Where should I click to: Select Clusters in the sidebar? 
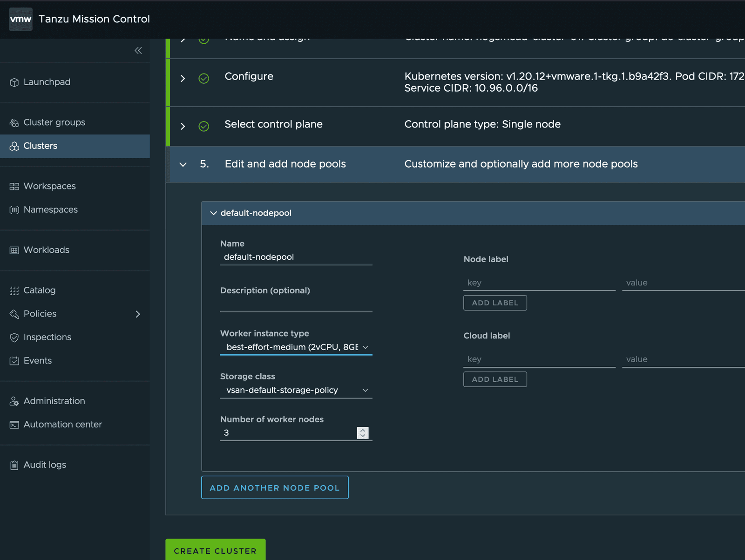[41, 146]
